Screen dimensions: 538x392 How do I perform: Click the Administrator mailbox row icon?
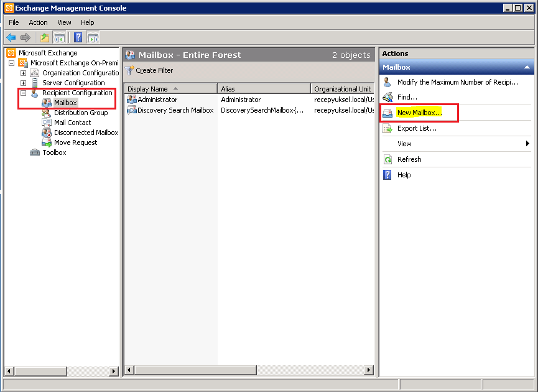click(x=132, y=100)
